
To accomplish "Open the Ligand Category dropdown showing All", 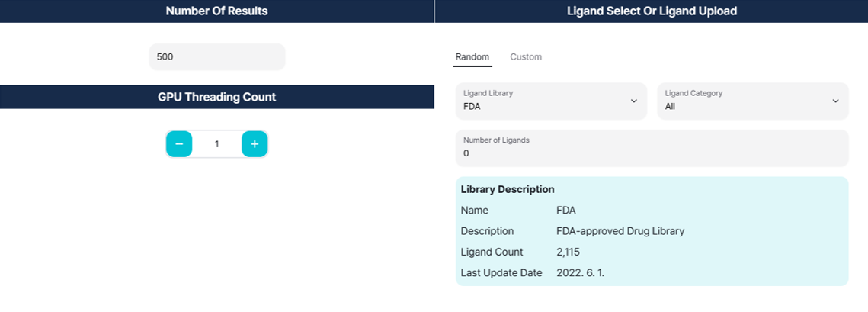I will (752, 101).
